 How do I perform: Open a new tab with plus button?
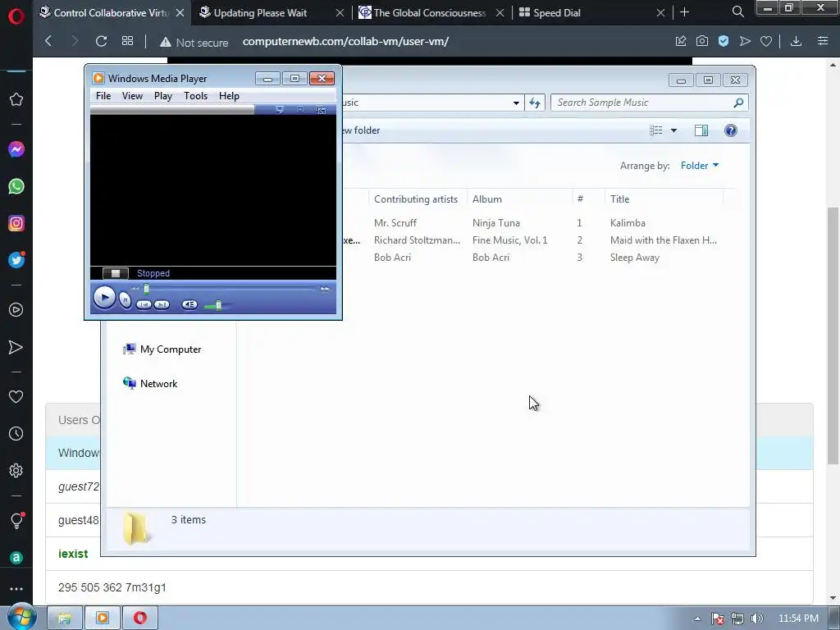[684, 12]
